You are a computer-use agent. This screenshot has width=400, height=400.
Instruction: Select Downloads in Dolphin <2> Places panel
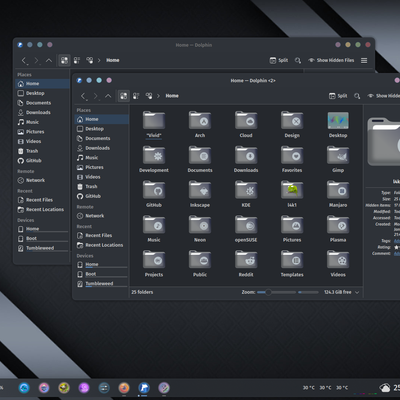[102, 148]
